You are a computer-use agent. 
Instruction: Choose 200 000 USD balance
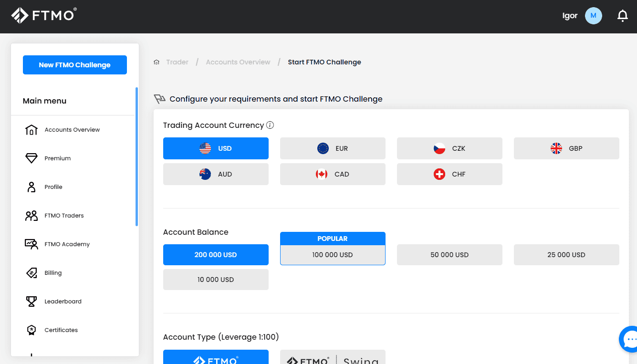click(216, 255)
